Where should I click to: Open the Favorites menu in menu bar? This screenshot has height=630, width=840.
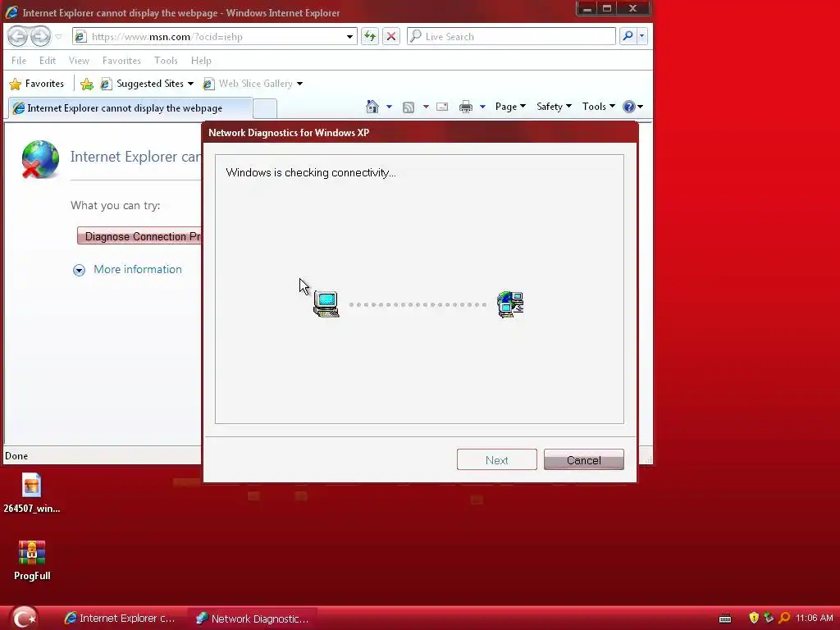point(121,61)
